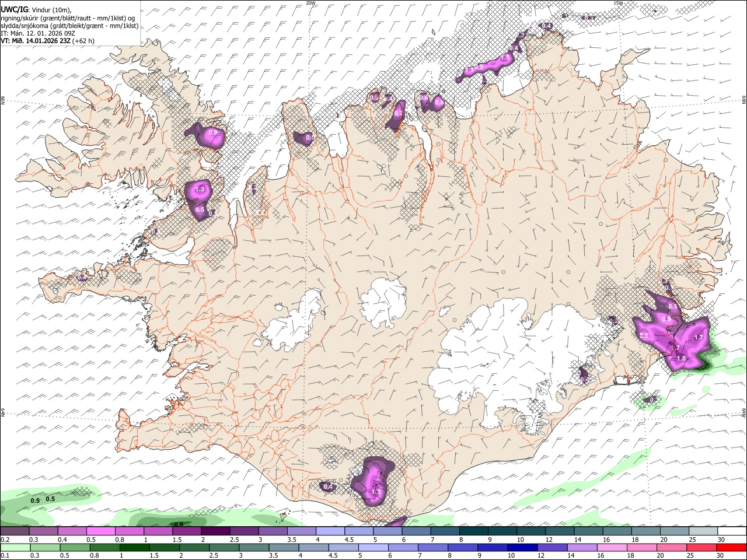The height and width of the screenshot is (560, 747).
Task: Select the lower-row pink swatch starting at 20
Action: coord(672,548)
